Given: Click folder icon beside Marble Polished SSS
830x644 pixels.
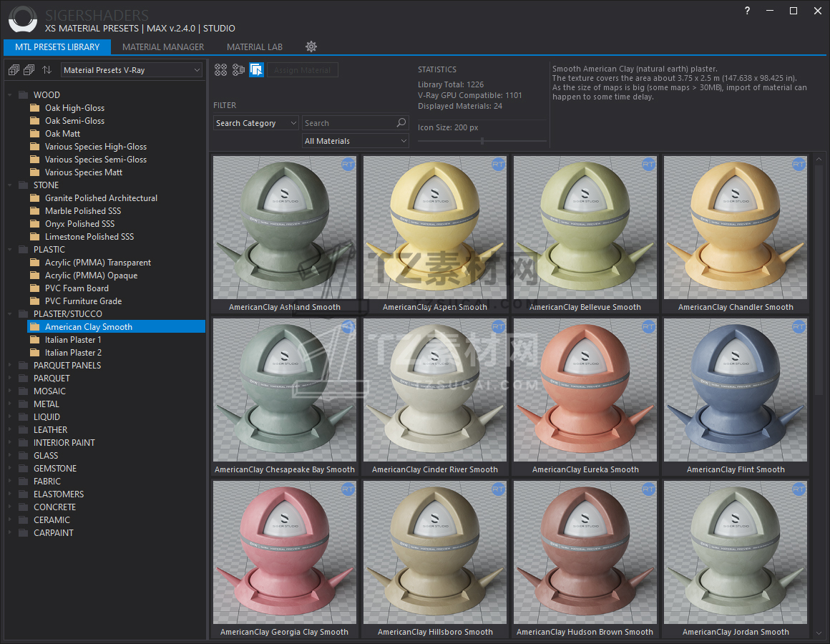Looking at the screenshot, I should [35, 210].
